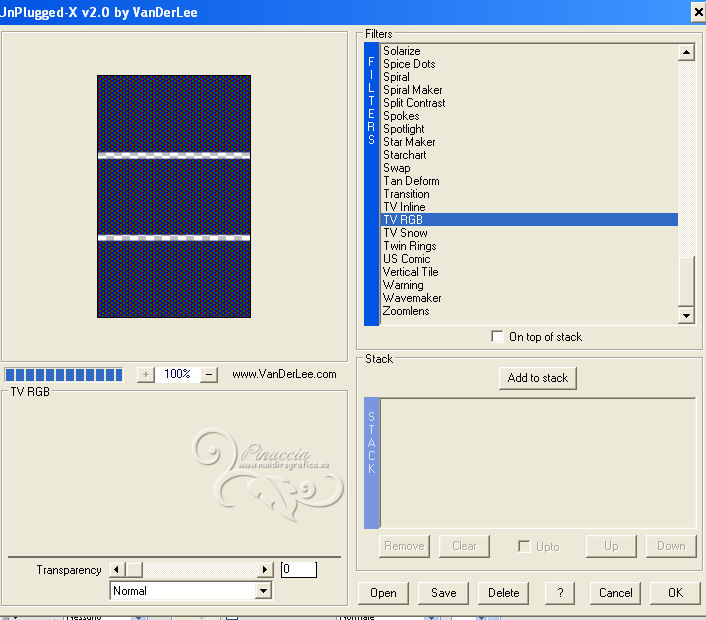Click the filter list scroll-down arrow
Screen dimensions: 706x620
coord(686,316)
